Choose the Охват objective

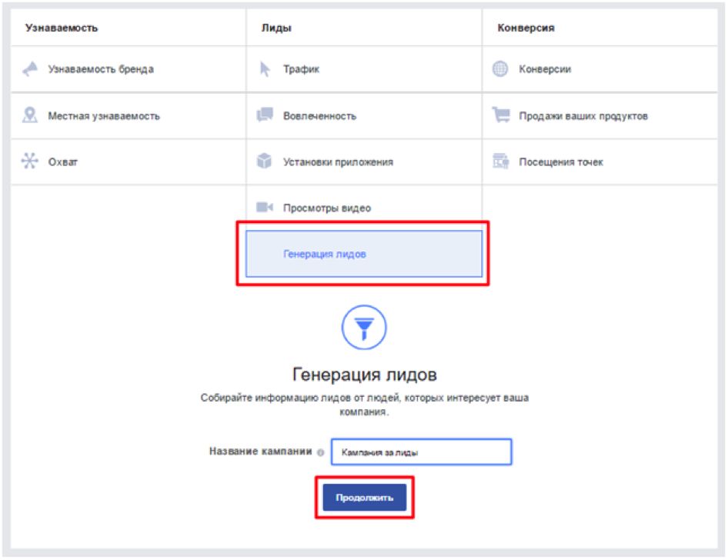click(63, 162)
